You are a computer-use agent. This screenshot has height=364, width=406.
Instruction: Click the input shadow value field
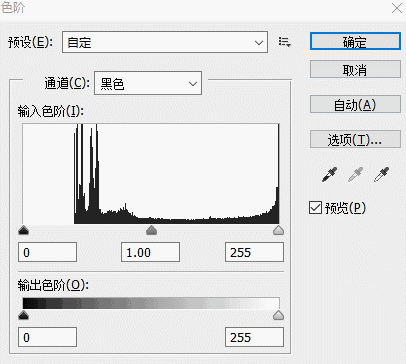[x=47, y=252]
